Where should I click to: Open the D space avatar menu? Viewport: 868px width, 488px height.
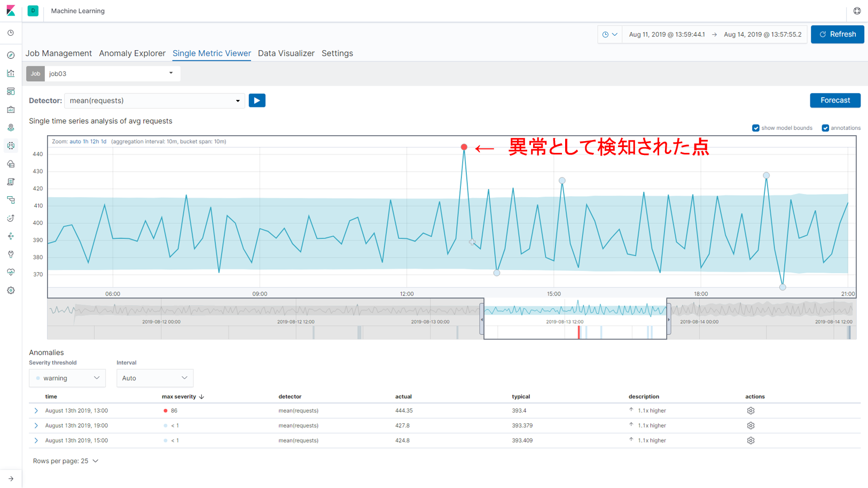coord(33,11)
